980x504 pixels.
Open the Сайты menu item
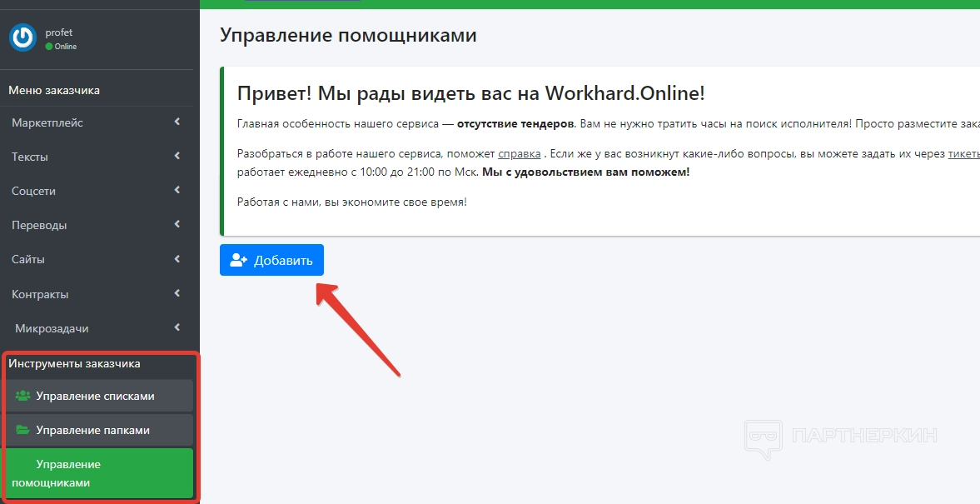coord(97,259)
